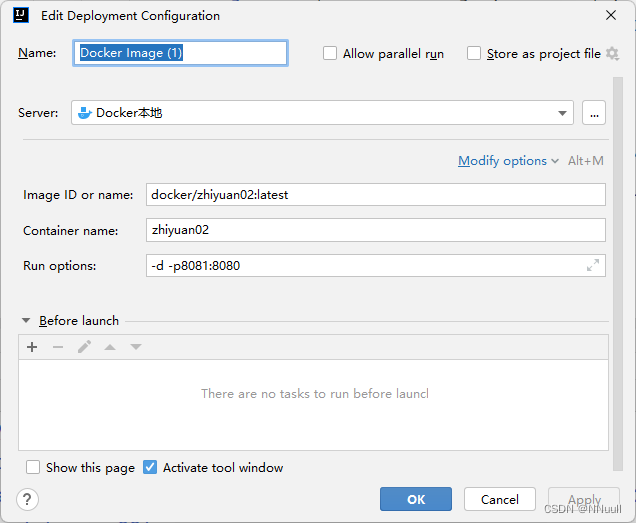Check Store as project file
Screen dimensions: 636x523
[x=474, y=53]
